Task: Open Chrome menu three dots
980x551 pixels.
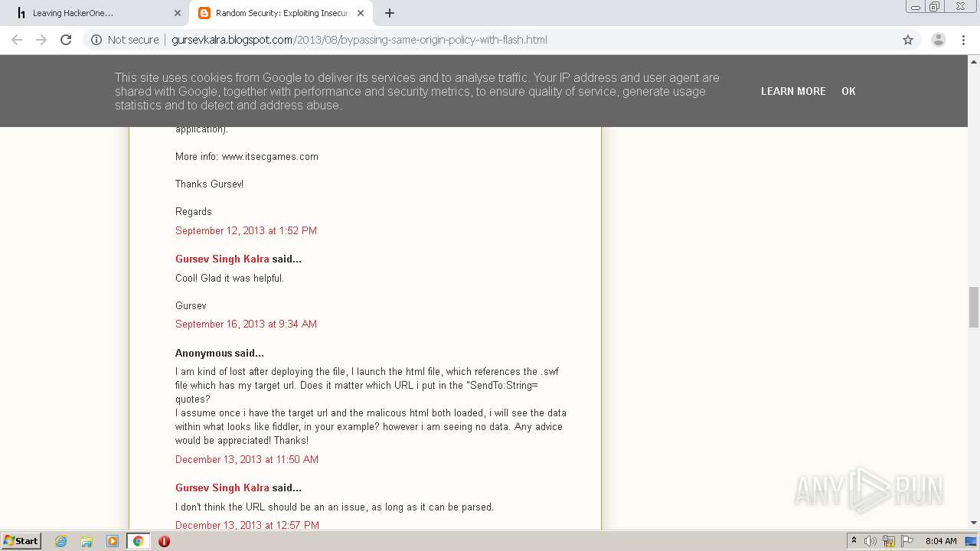Action: coord(963,40)
